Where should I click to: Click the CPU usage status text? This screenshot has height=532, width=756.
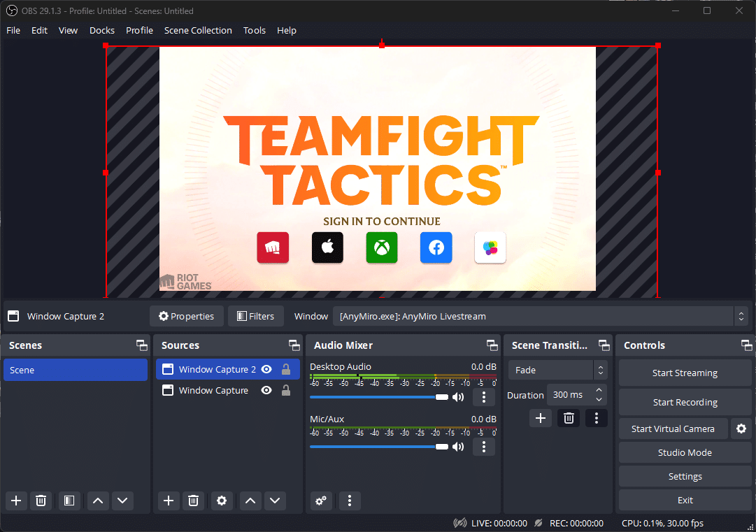(662, 524)
